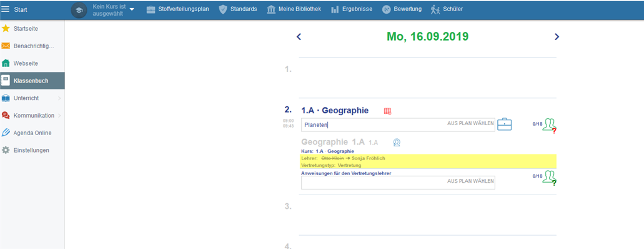Viewport: 644px width, 249px height.
Task: Click the graduation cap course icon
Action: click(x=79, y=10)
